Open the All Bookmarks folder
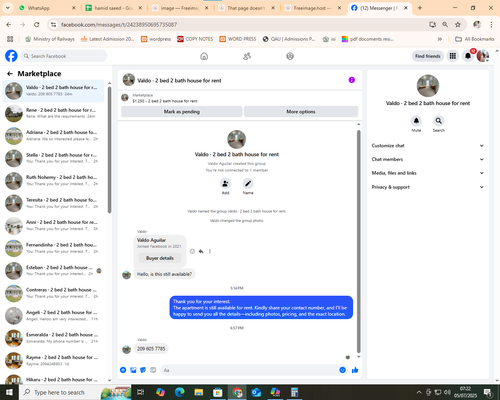 [x=475, y=39]
